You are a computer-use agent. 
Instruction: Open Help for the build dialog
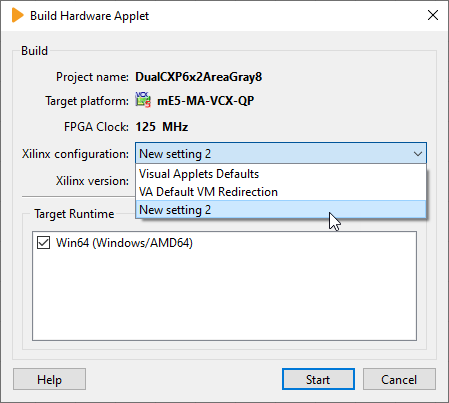tap(49, 379)
